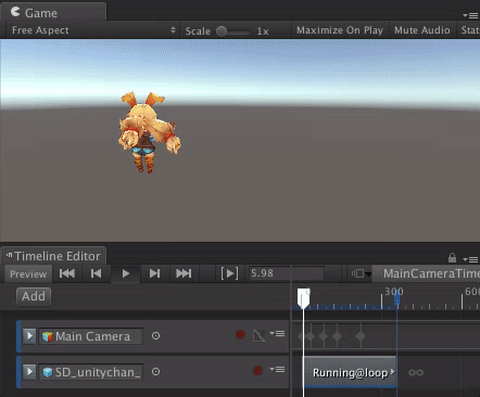Viewport: 480px width, 397px height.
Task: Toggle Play Range mode
Action: coord(230,274)
